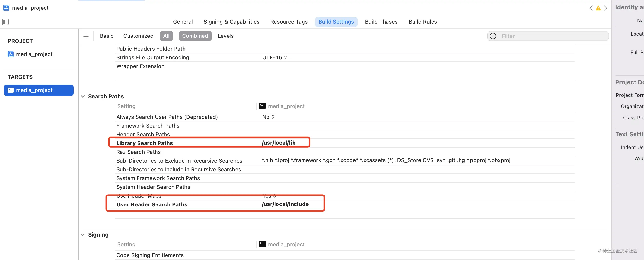The height and width of the screenshot is (260, 644).
Task: Toggle the targets sidebar panel icon
Action: tap(5, 22)
